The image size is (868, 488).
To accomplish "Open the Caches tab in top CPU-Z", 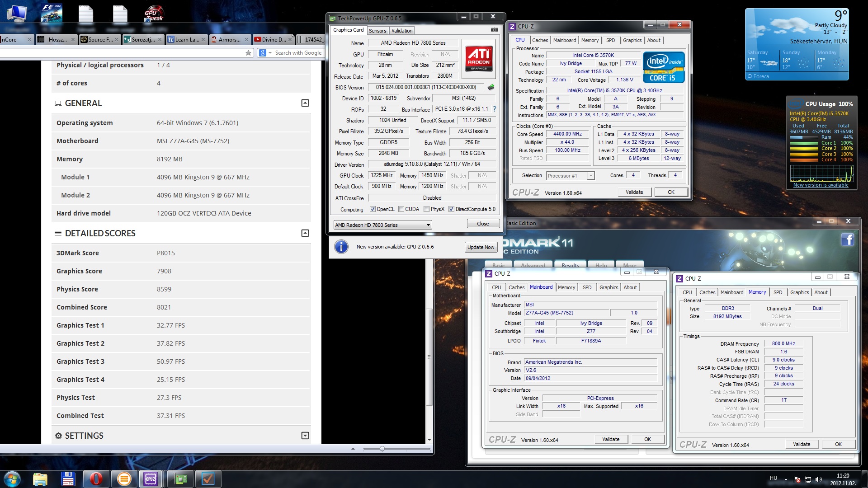I will tap(540, 40).
